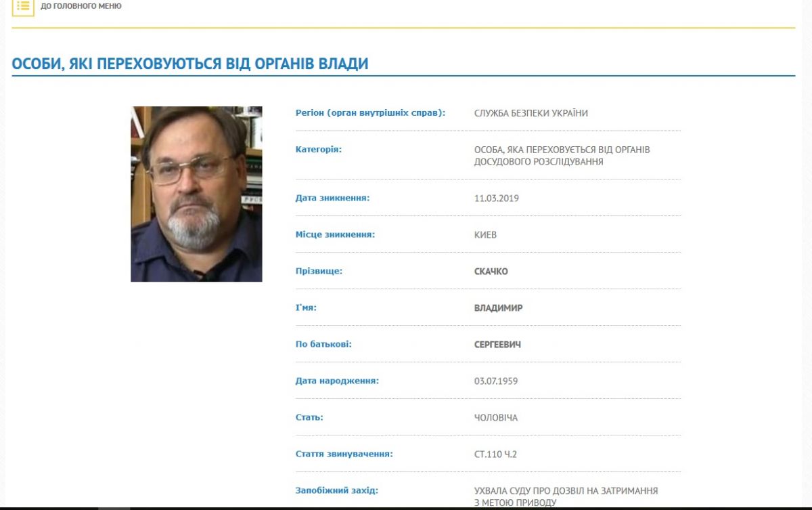Select the disappearance date 11.03.2019

coord(497,198)
